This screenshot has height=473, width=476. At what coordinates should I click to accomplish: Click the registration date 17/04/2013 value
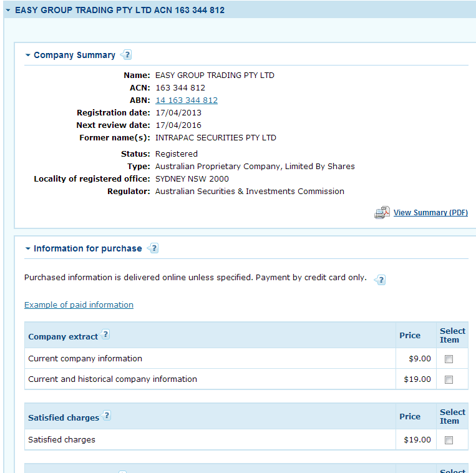[178, 112]
